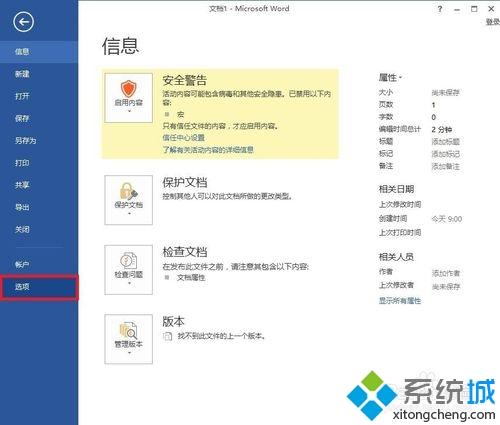The image size is (500, 425).
Task: Click 找不到此文件的上一个版本 text
Action: [221, 336]
